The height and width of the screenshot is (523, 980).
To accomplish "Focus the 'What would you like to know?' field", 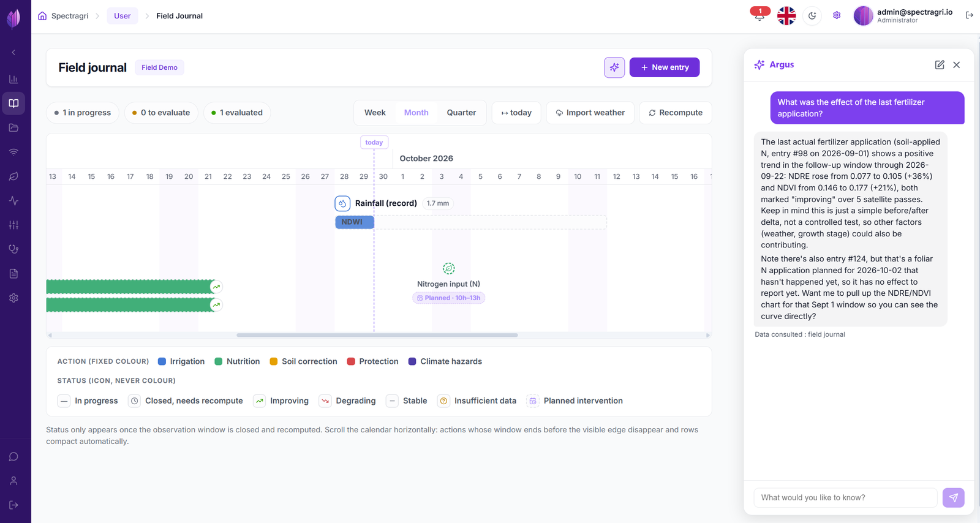I will [846, 498].
